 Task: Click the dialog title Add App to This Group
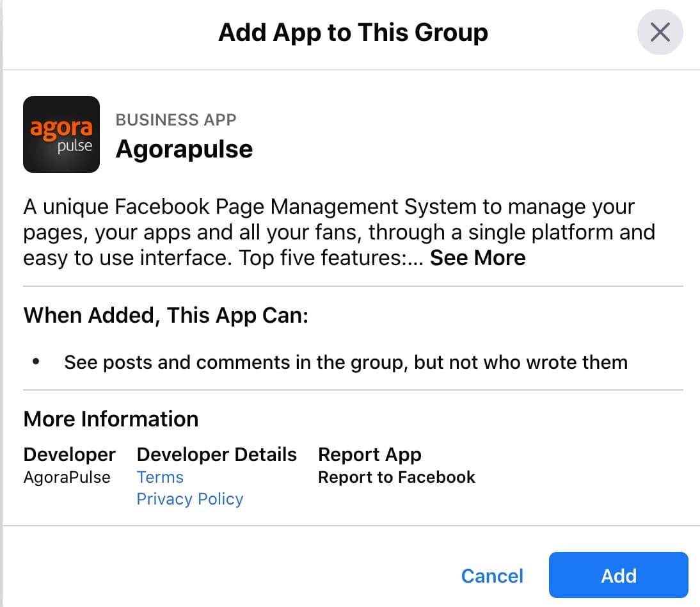(353, 32)
